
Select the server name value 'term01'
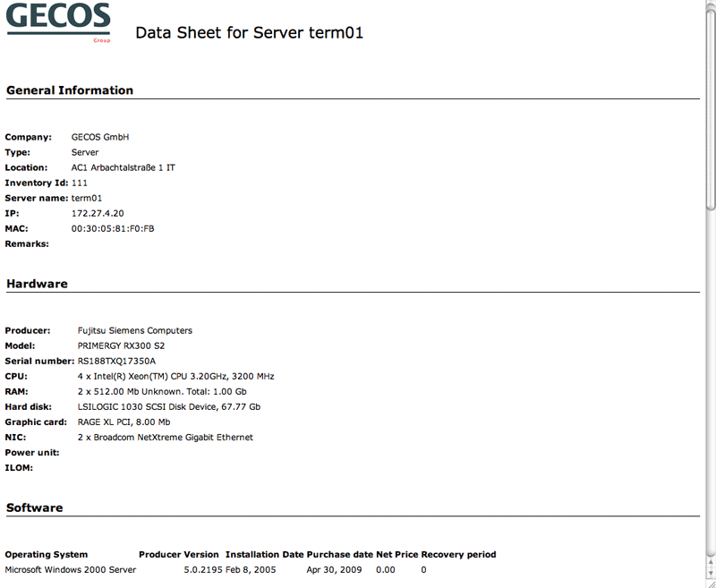[87, 198]
